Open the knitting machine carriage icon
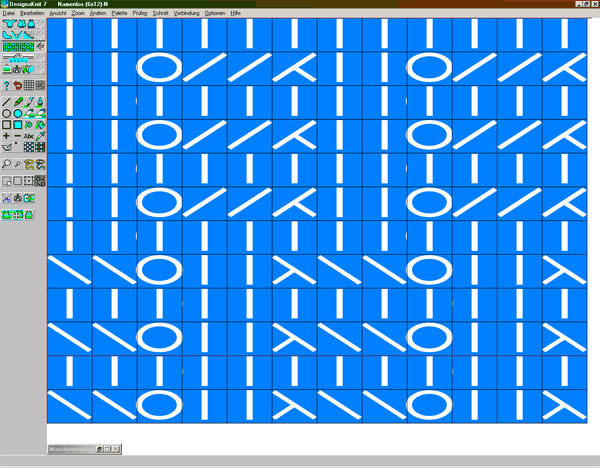The width and height of the screenshot is (600, 468). (x=18, y=58)
